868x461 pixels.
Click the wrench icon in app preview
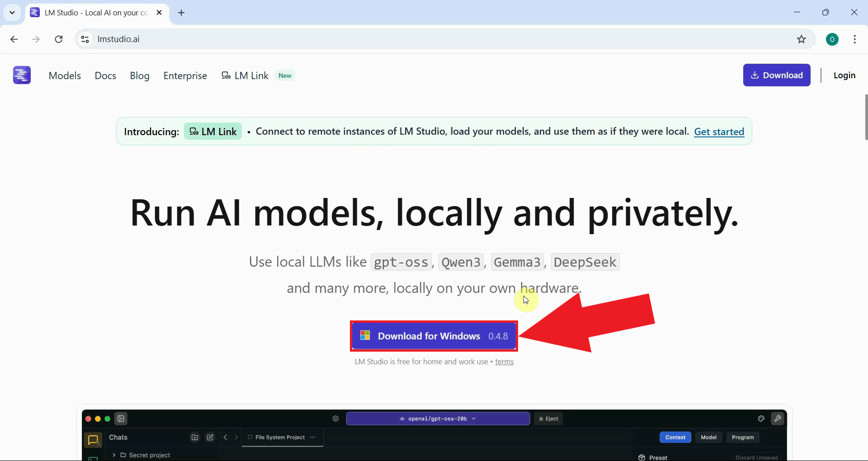[x=778, y=419]
